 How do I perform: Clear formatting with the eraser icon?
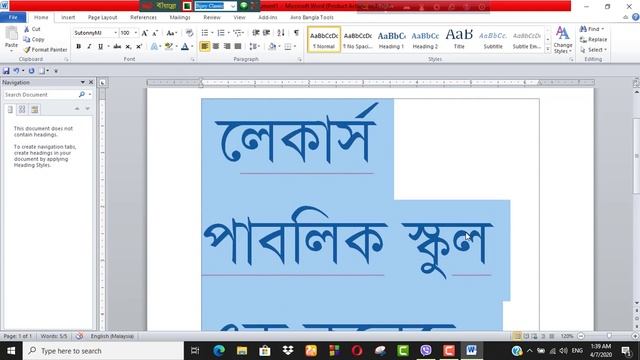pyautogui.click(x=189, y=33)
